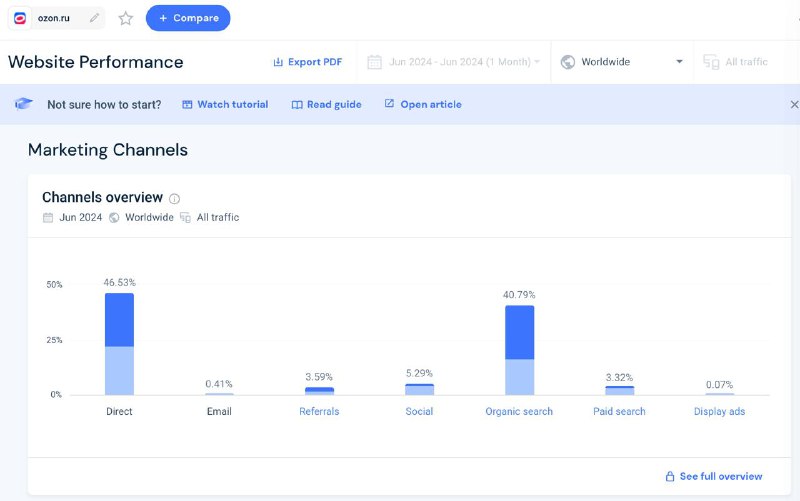Open the Open article link
The image size is (800, 501).
423,104
